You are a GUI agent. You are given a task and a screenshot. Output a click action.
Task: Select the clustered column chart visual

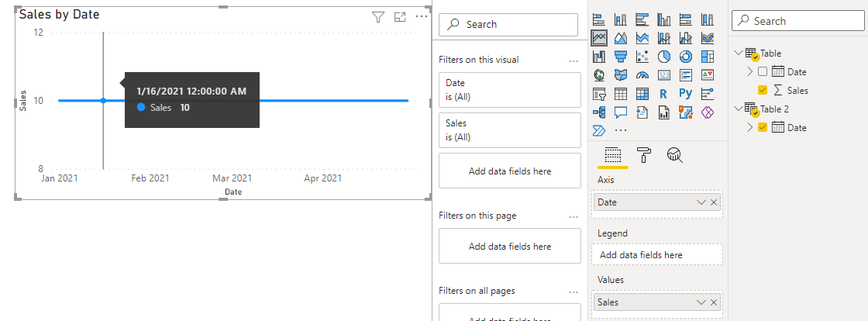pyautogui.click(x=663, y=20)
